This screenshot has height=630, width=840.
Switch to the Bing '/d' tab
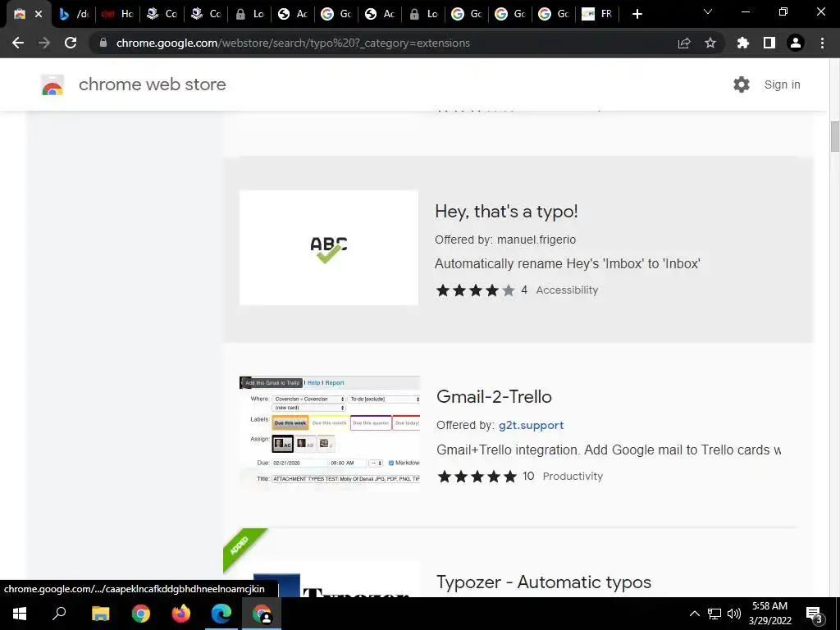pyautogui.click(x=73, y=15)
